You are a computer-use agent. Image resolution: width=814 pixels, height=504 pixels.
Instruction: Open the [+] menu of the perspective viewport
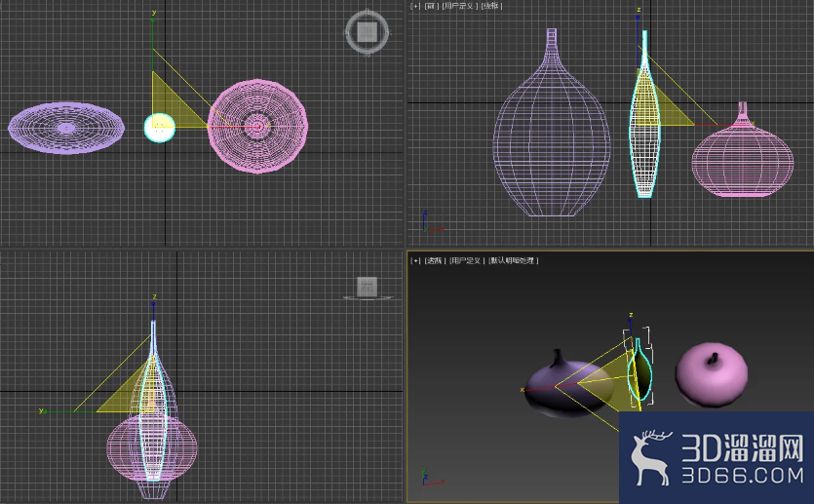pos(415,260)
